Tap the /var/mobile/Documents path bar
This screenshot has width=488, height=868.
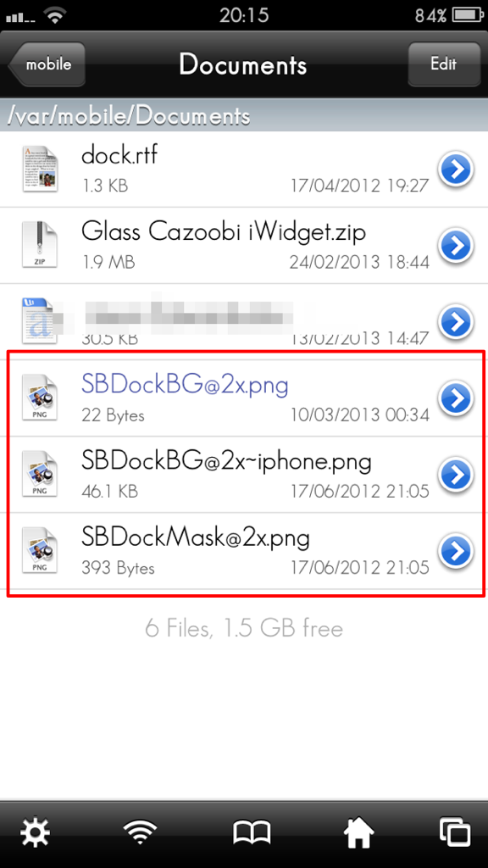click(244, 115)
